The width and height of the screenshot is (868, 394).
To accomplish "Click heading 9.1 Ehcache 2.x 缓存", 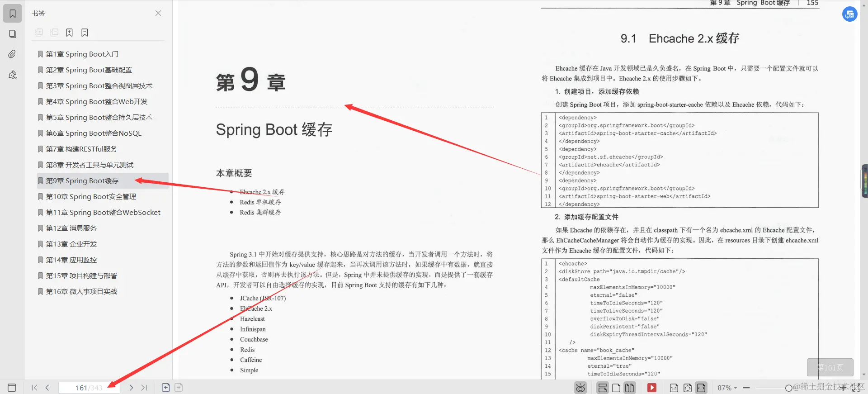I will (680, 38).
